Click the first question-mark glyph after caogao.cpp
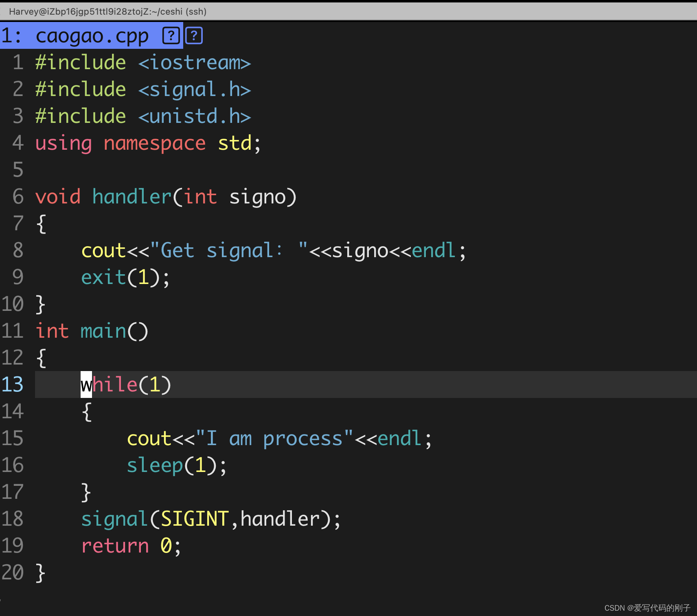This screenshot has height=616, width=697. coord(171,36)
